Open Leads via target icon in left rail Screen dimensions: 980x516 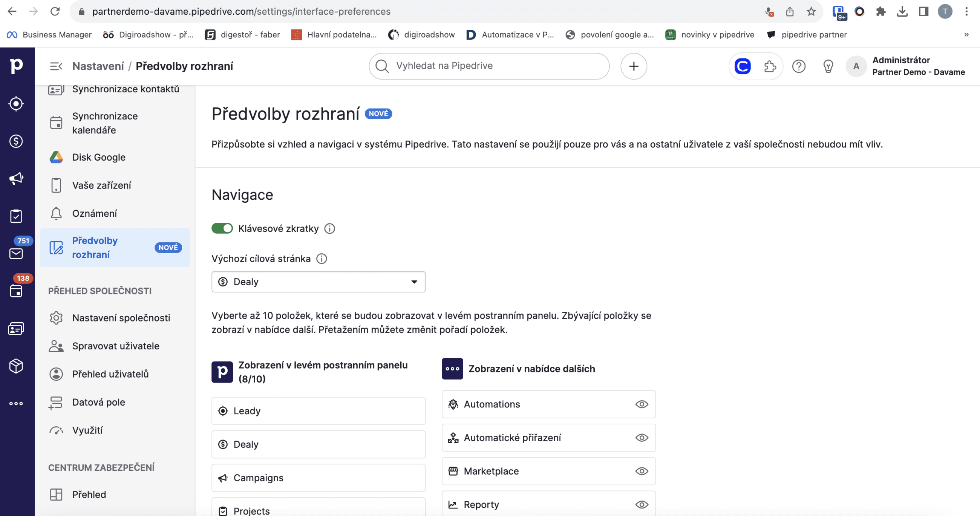coord(16,104)
